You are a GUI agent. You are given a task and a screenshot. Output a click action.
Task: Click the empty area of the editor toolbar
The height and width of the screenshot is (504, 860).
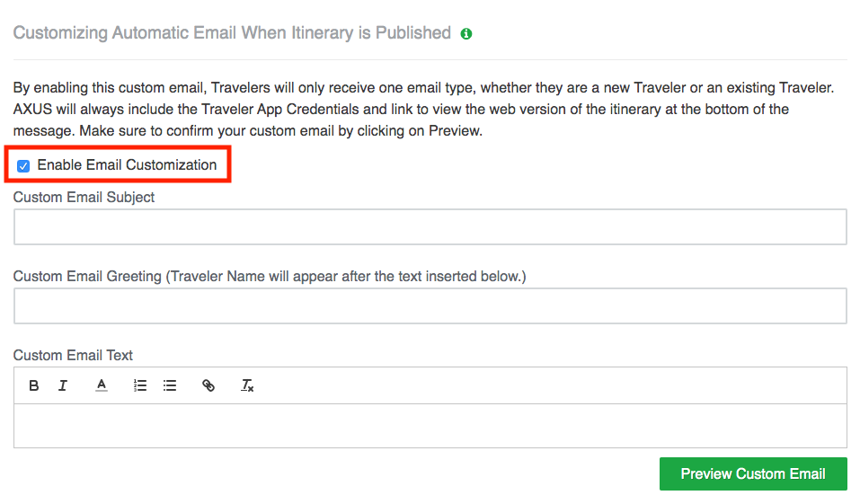coord(548,385)
